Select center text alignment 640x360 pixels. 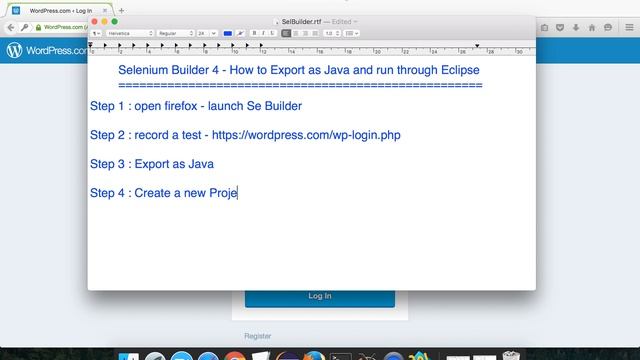point(296,33)
